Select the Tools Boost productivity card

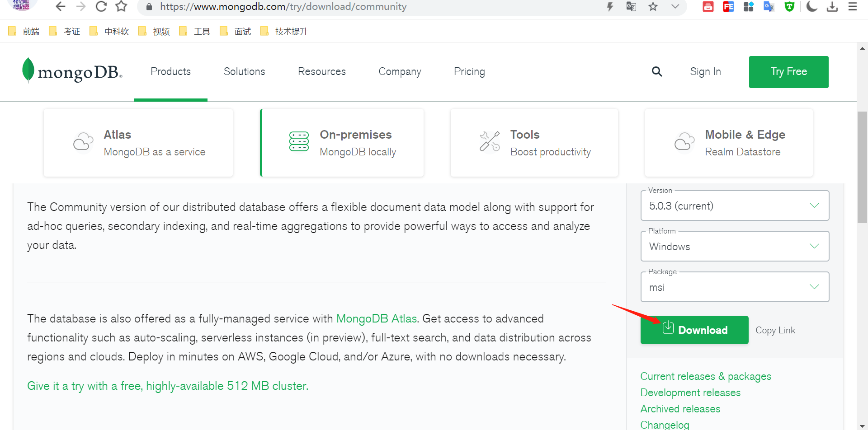[x=534, y=143]
